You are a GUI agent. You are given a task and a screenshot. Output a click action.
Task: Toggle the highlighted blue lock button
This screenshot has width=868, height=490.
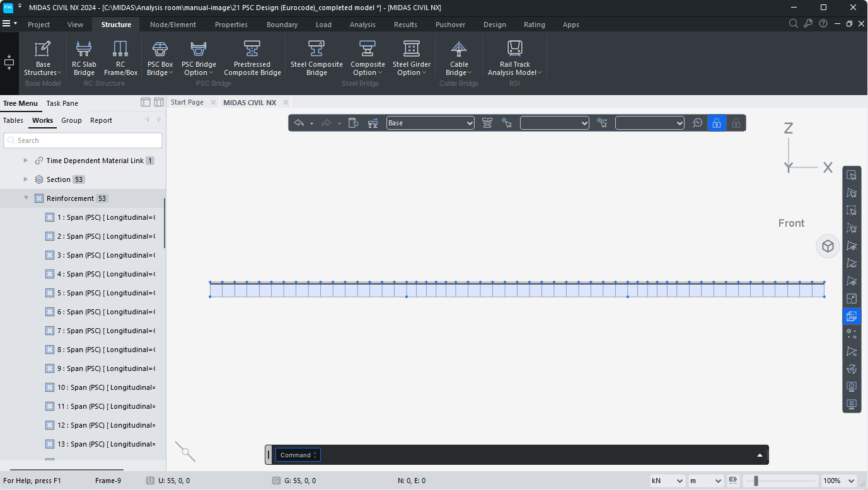(716, 123)
